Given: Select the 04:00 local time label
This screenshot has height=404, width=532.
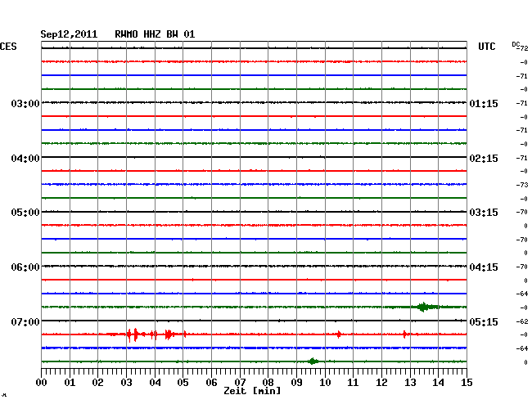Looking at the screenshot, I should point(25,159).
